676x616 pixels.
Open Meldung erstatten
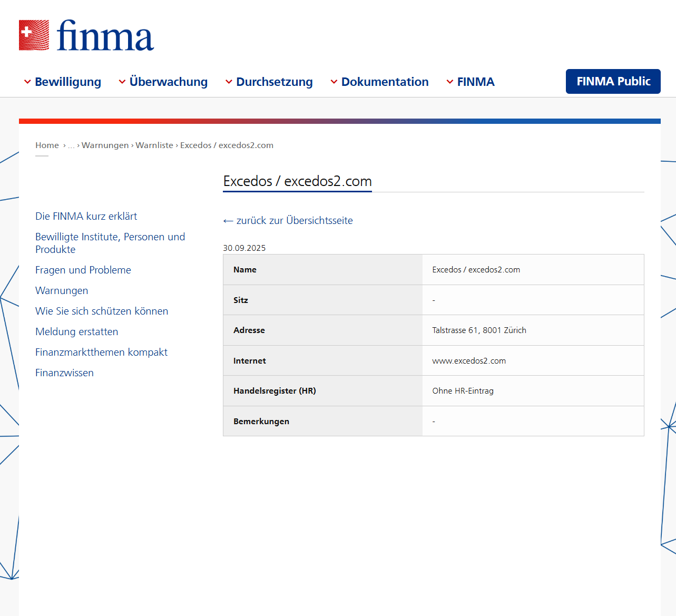77,331
